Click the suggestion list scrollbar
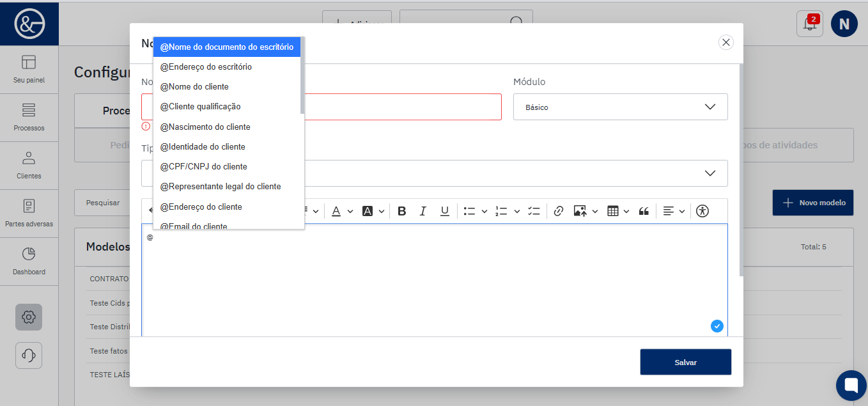868x406 pixels. (302, 75)
